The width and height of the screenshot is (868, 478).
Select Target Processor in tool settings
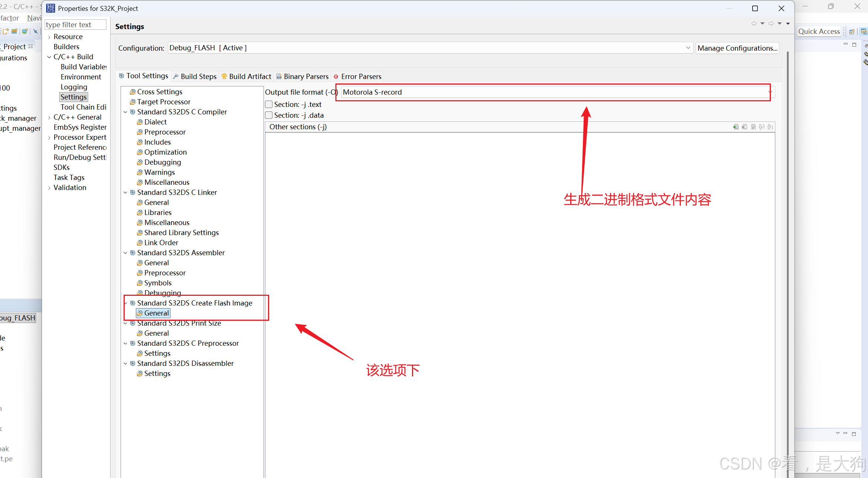pos(163,102)
